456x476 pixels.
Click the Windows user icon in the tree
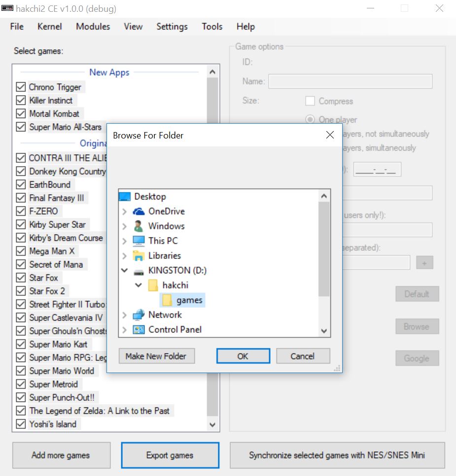[x=138, y=226]
